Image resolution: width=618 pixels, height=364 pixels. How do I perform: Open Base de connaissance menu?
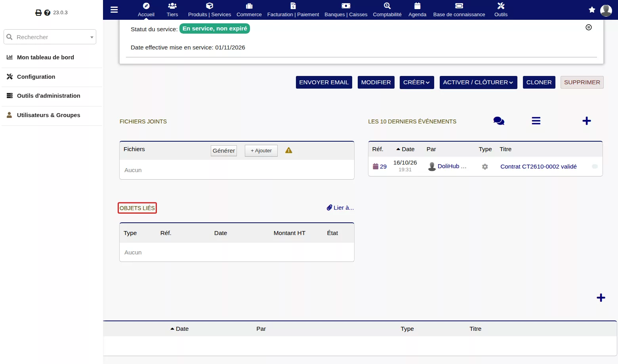tap(459, 10)
